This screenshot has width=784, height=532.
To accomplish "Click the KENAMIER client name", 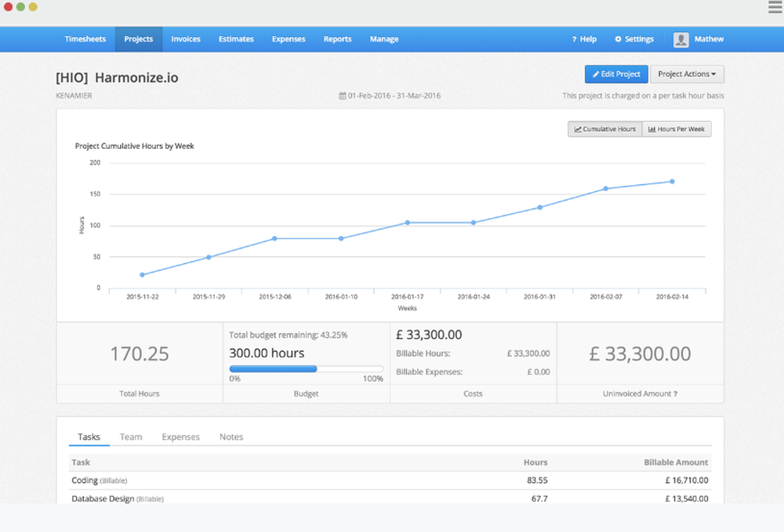I will pyautogui.click(x=74, y=96).
